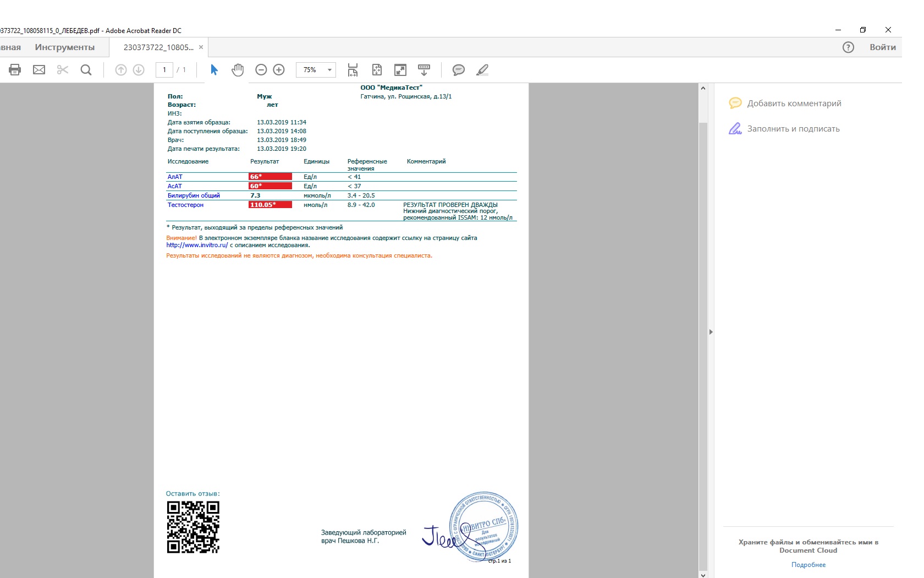Toggle full screen Read mode icon

pyautogui.click(x=400, y=70)
